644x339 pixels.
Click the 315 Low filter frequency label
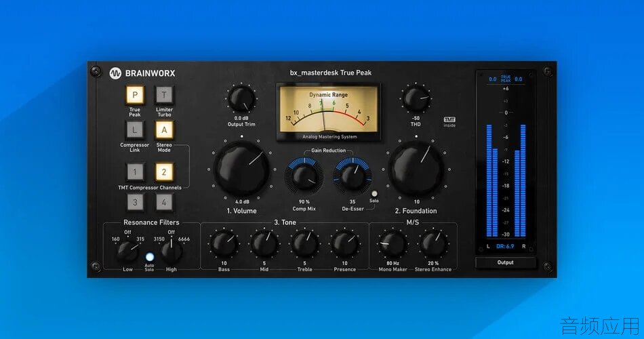click(x=140, y=239)
